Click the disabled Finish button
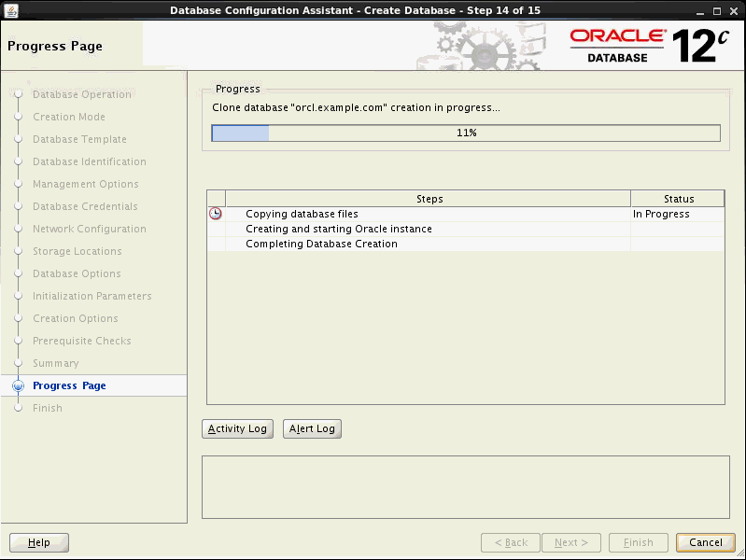746x560 pixels. pos(638,542)
